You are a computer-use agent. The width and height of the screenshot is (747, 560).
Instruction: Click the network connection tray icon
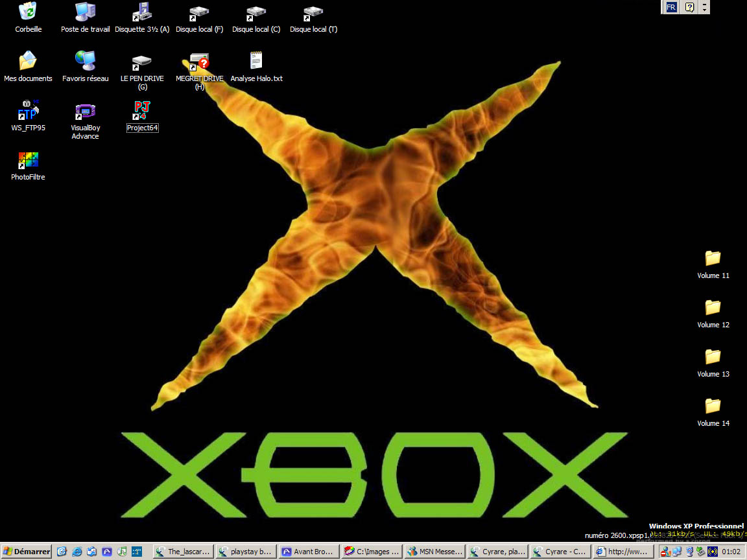click(677, 552)
